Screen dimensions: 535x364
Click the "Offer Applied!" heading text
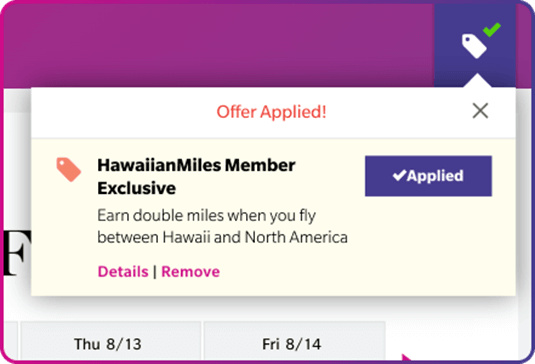coord(272,112)
